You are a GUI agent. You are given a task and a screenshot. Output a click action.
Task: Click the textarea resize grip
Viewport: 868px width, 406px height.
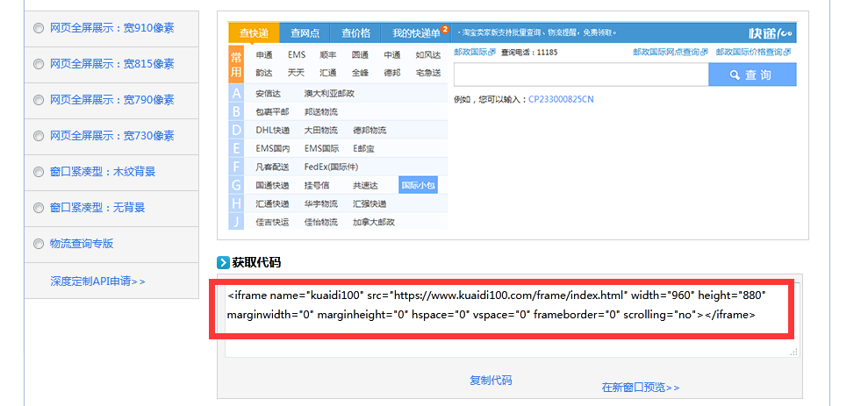pyautogui.click(x=793, y=352)
